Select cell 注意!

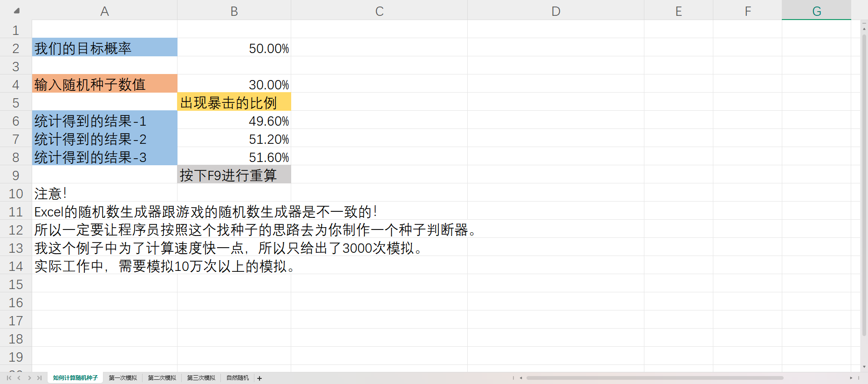tap(105, 193)
